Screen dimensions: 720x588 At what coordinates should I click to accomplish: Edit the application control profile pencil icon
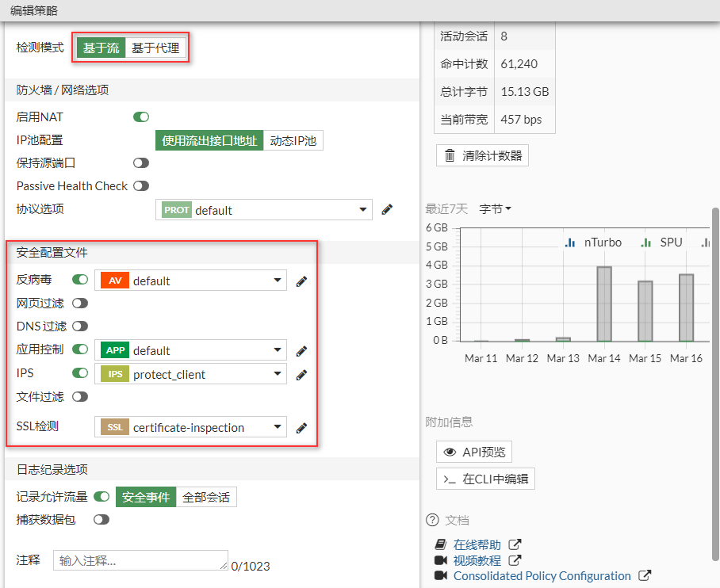[301, 351]
